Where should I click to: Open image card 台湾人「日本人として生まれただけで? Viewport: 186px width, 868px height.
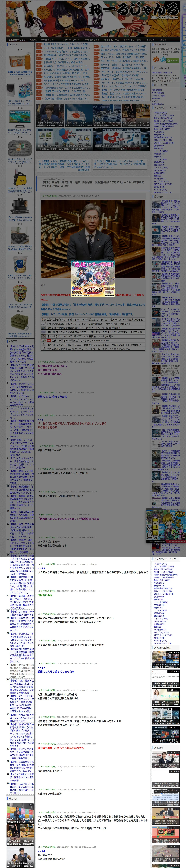point(79,116)
